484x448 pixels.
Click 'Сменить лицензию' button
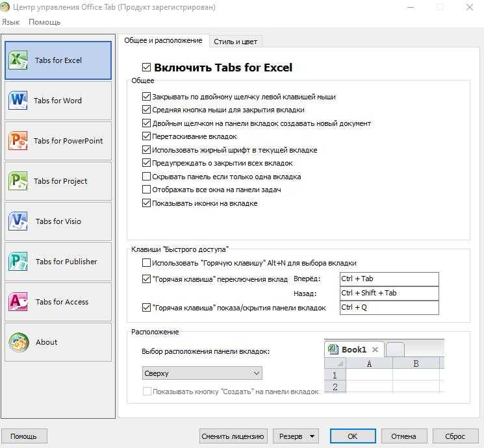click(233, 436)
